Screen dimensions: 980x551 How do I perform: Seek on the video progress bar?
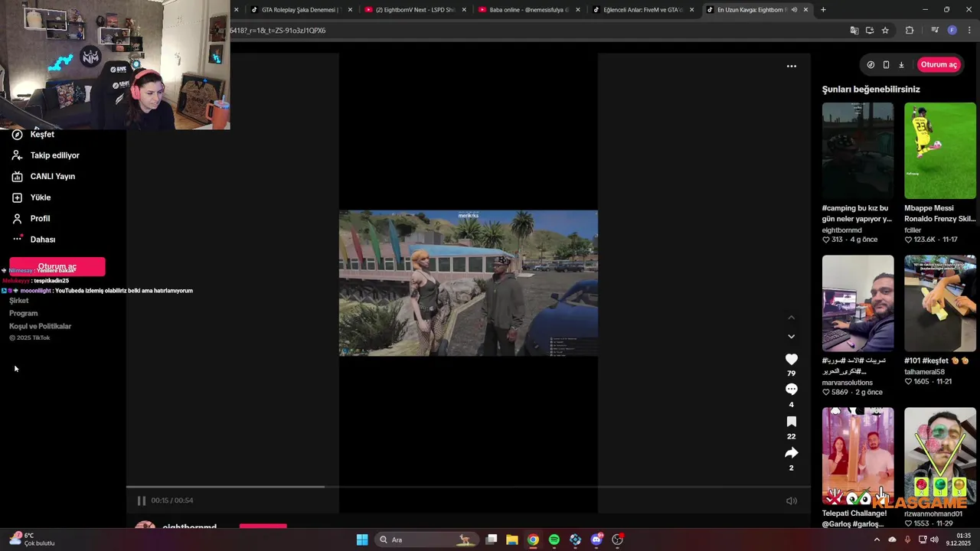pyautogui.click(x=469, y=487)
